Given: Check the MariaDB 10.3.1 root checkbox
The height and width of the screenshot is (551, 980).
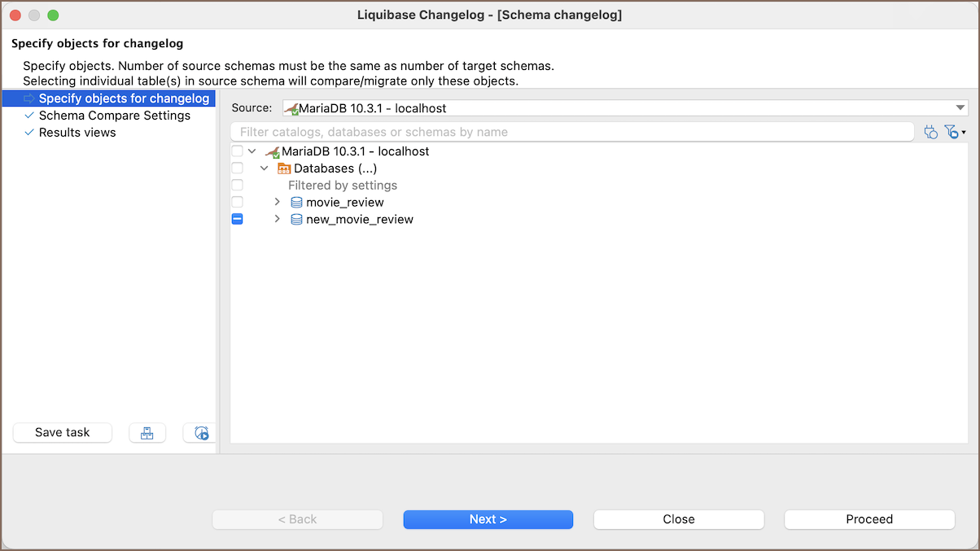Looking at the screenshot, I should [238, 151].
